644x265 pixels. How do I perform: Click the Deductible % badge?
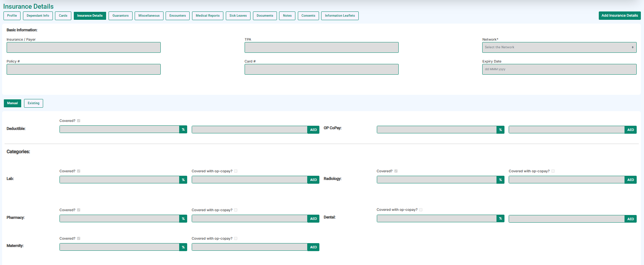183,130
